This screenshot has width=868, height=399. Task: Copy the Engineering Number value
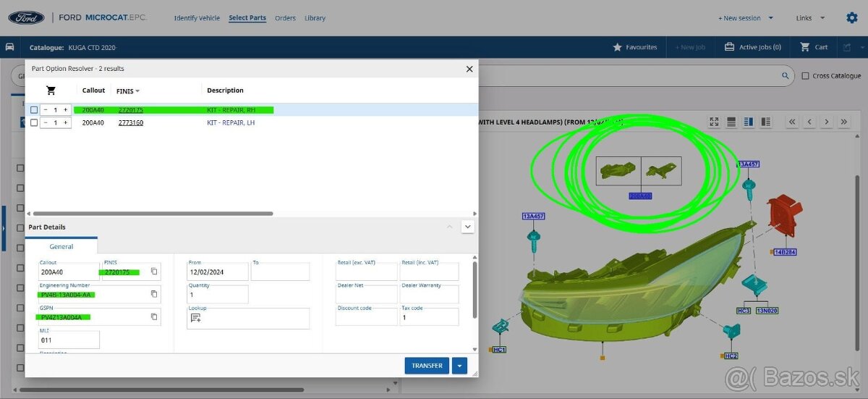coord(154,294)
